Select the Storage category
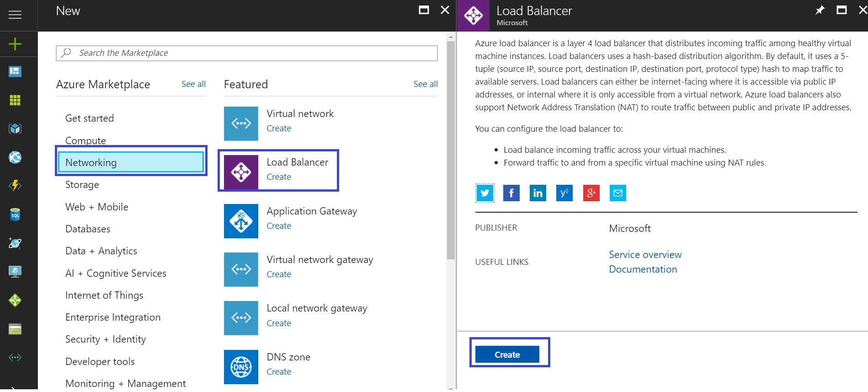 (x=82, y=185)
